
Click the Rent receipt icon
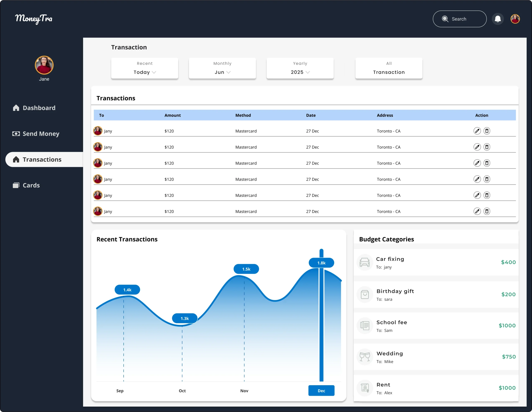(x=365, y=388)
